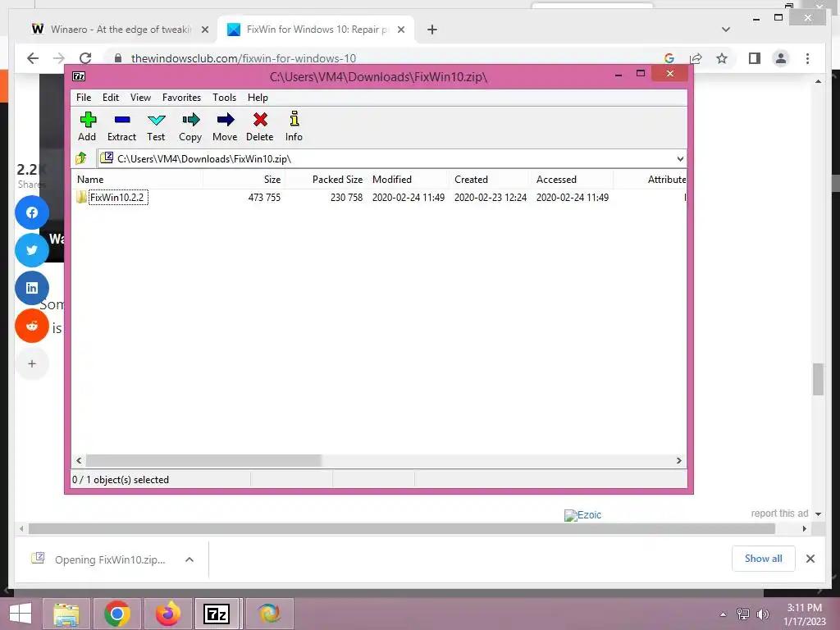Sort by the Attributes column header
Screen dimensions: 840x630
tap(650, 180)
